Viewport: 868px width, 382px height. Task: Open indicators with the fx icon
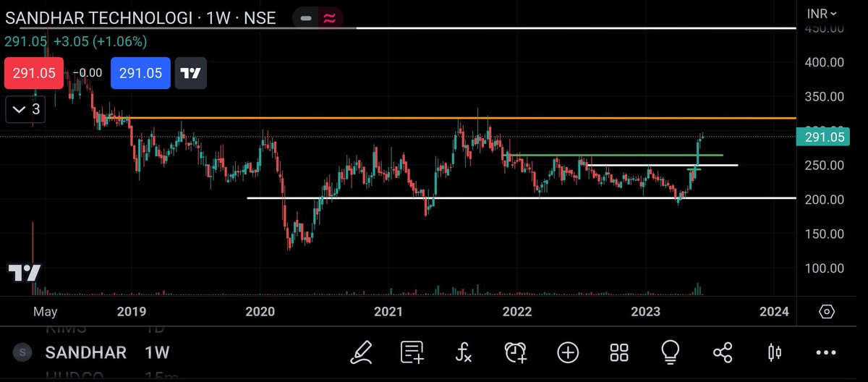tap(464, 352)
